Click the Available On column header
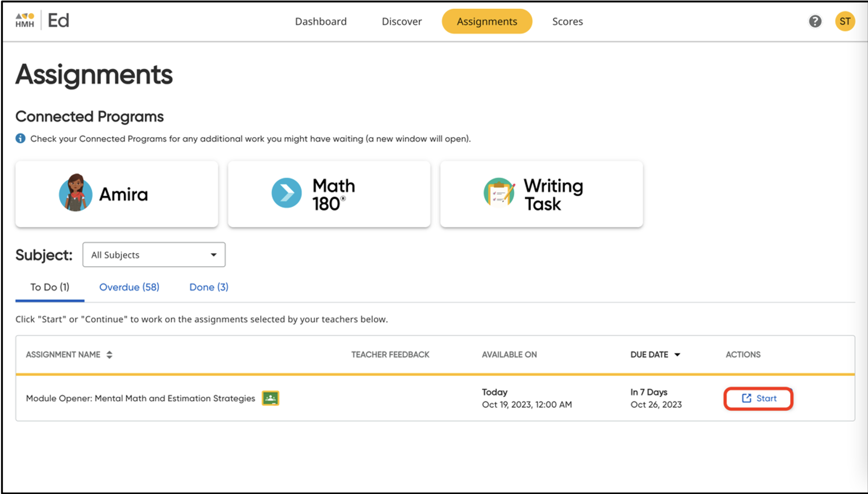Image resolution: width=868 pixels, height=494 pixels. click(x=509, y=355)
